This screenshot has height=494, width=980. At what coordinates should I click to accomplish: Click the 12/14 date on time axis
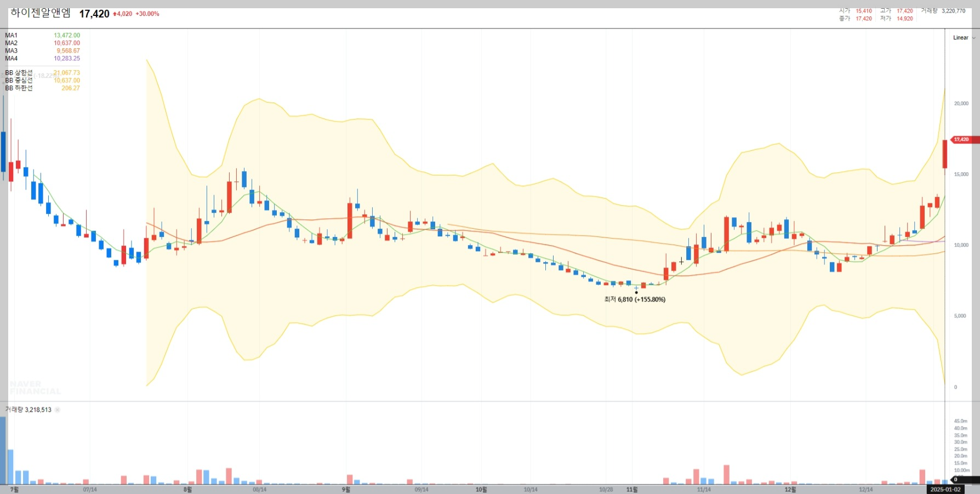866,490
